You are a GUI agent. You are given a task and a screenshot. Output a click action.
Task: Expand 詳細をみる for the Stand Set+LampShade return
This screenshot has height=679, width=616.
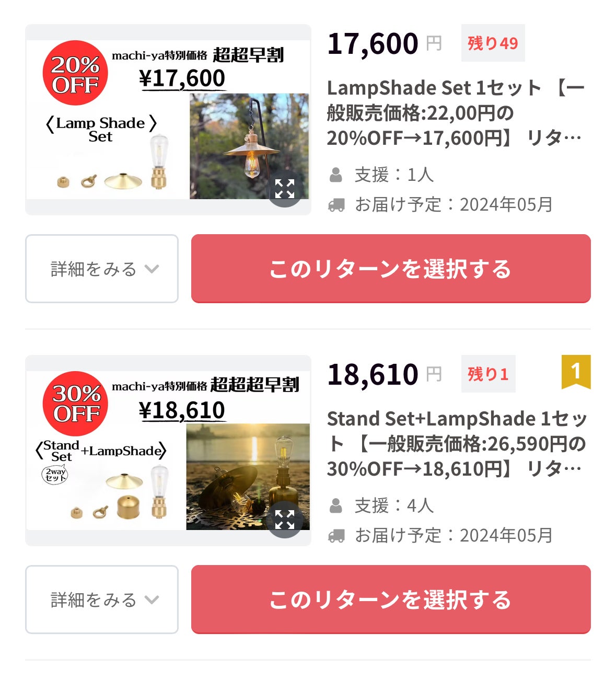(102, 600)
